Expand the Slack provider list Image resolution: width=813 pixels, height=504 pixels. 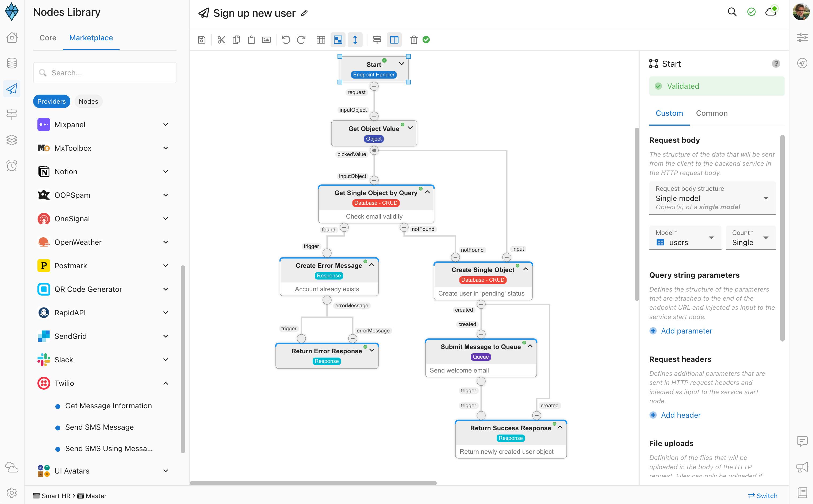click(x=166, y=360)
